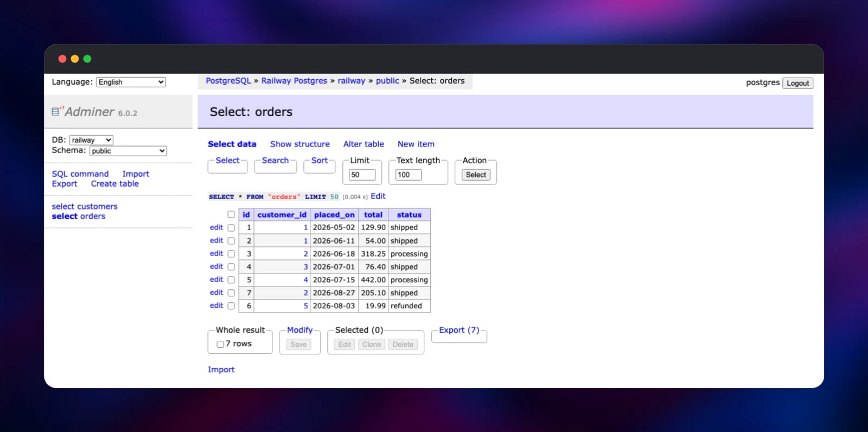Viewport: 868px width, 432px height.
Task: Click the select link beside orders
Action: tap(65, 217)
